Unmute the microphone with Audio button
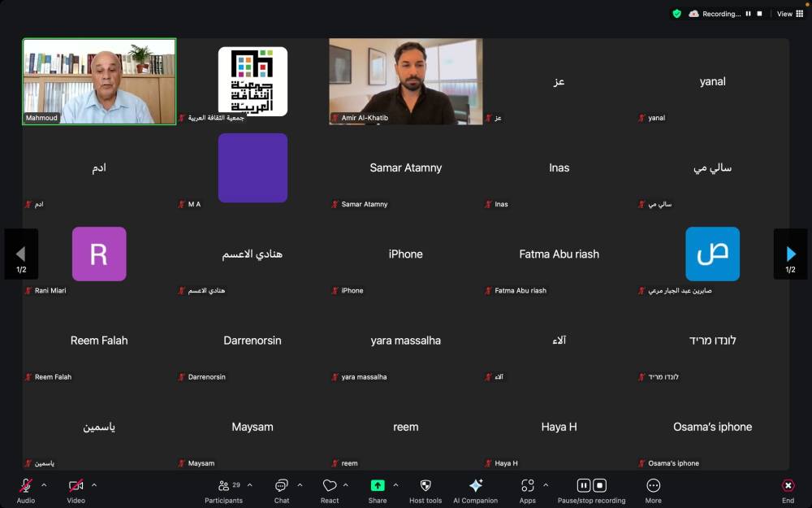Viewport: 812px width, 508px height. (x=26, y=486)
